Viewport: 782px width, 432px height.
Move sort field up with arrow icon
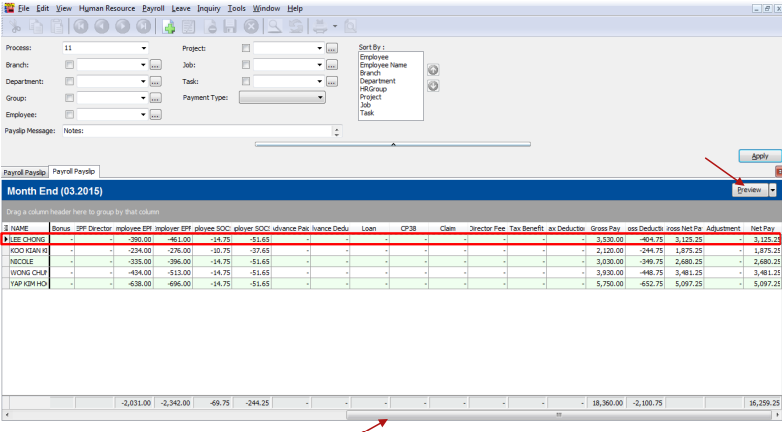pos(432,70)
